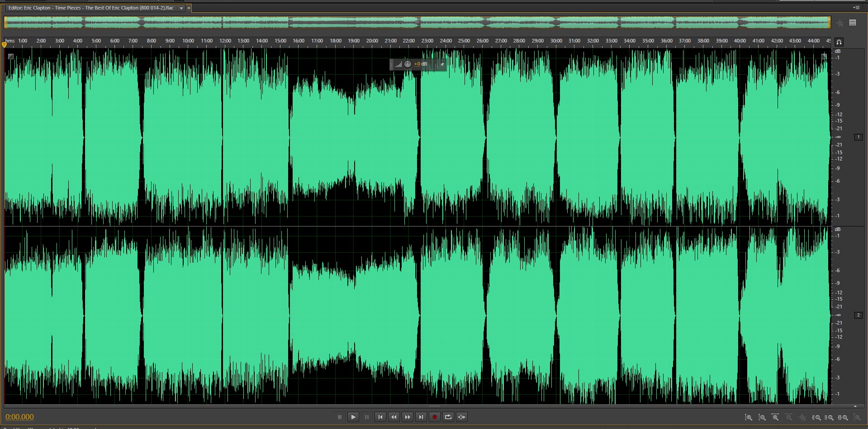Open the Editor file dropdown list
868x429 pixels.
(181, 8)
